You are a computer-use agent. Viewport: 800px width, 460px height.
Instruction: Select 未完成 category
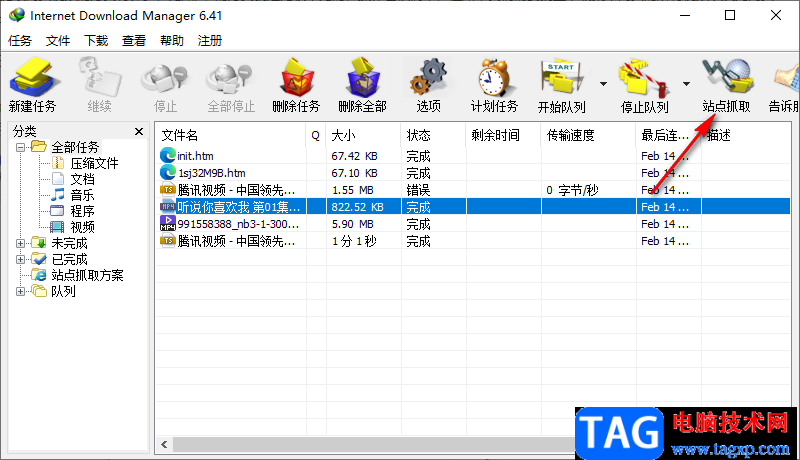pos(69,243)
